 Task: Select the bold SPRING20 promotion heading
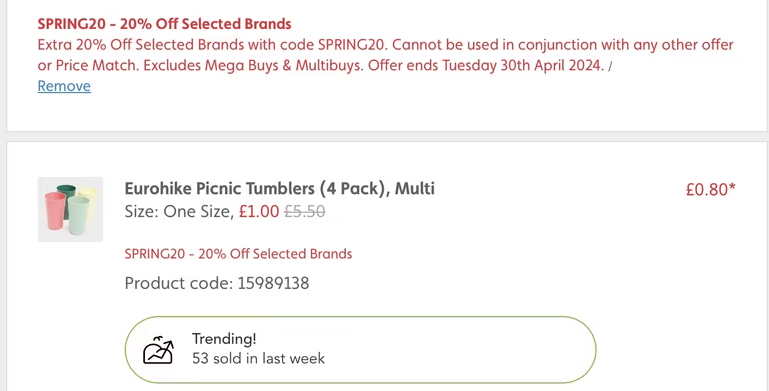(164, 24)
